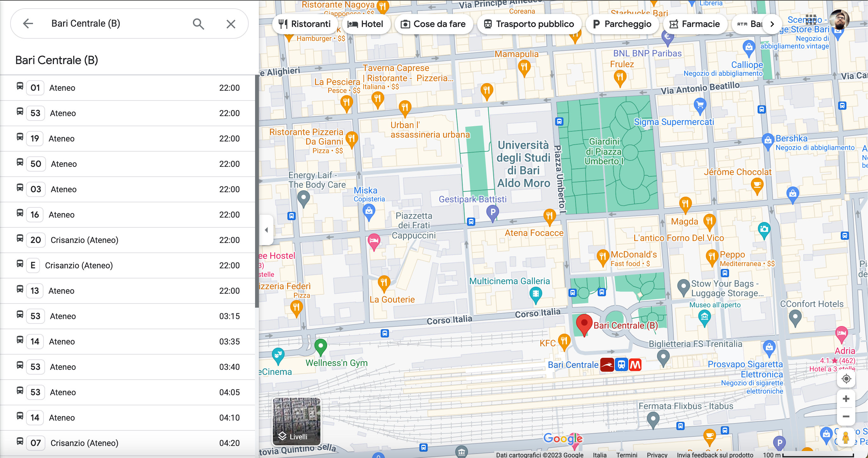The width and height of the screenshot is (868, 458).
Task: Click Invia feedback sul prodotto link
Action: tap(715, 455)
